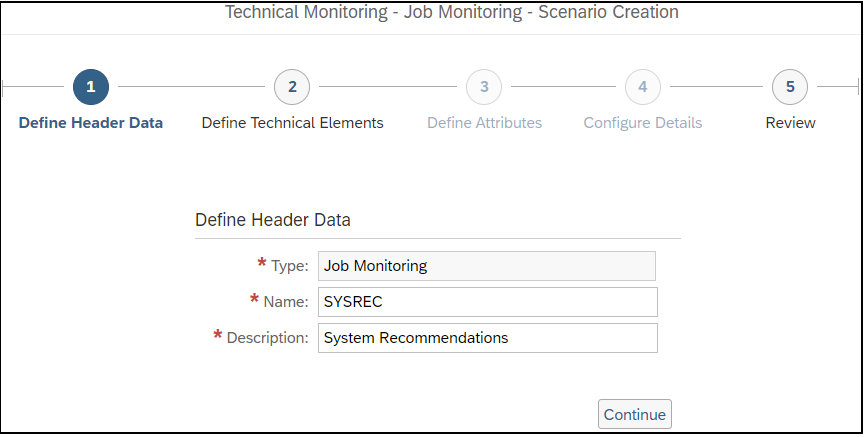Viewport: 864px width, 437px height.
Task: Click the Type field label
Action: point(290,266)
